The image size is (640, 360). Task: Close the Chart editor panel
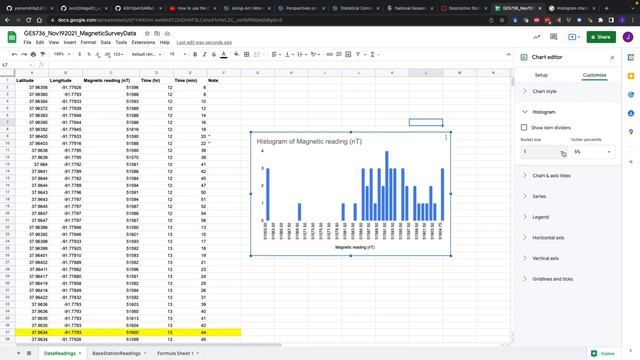(612, 58)
